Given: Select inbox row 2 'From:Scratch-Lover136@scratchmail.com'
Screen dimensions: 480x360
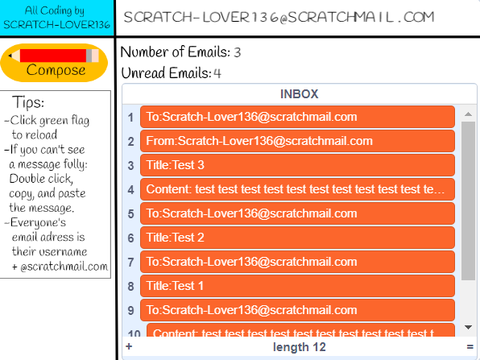Looking at the screenshot, I should click(x=297, y=141).
